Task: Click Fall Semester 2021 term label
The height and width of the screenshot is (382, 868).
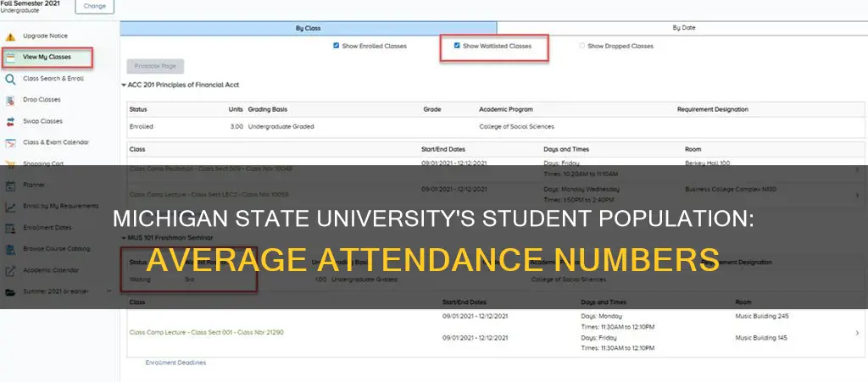Action: pyautogui.click(x=28, y=3)
